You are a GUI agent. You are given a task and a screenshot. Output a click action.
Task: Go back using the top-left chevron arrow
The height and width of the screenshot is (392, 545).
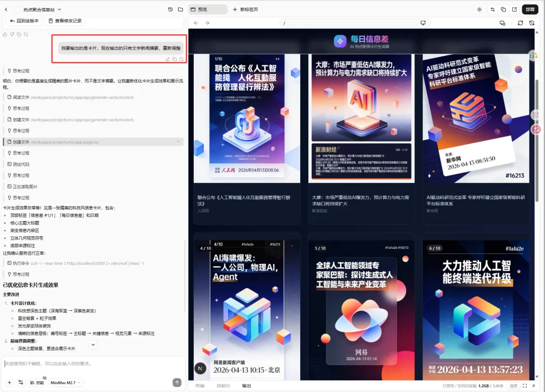click(6, 10)
